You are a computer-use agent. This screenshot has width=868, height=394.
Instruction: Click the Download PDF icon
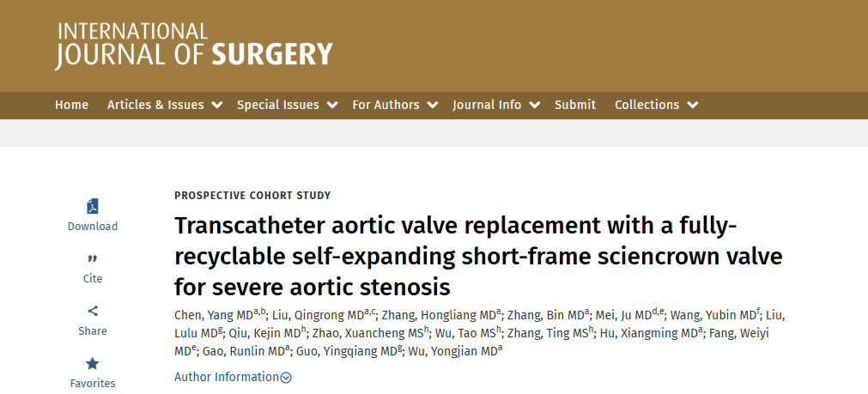[x=93, y=206]
